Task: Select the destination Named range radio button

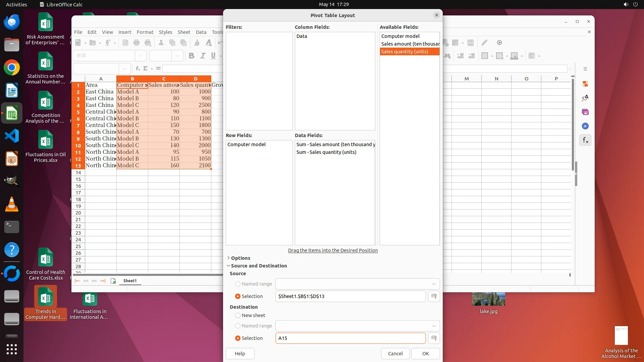Action: tap(238, 326)
